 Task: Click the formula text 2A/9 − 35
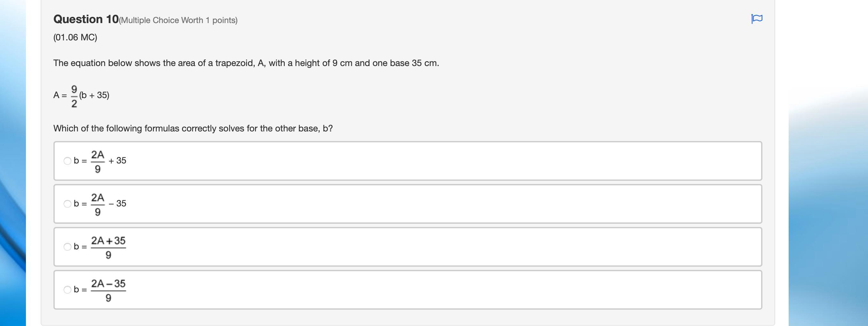(x=108, y=204)
